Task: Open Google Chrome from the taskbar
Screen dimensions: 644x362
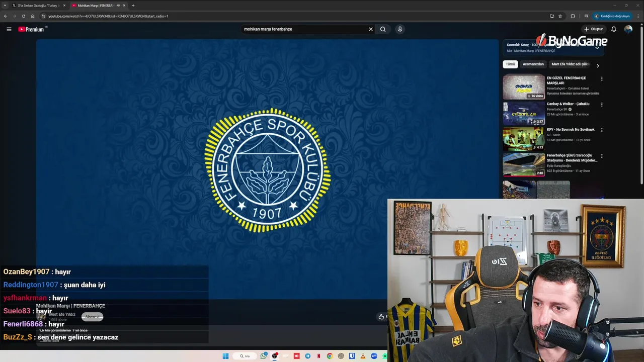Action: tap(330, 356)
